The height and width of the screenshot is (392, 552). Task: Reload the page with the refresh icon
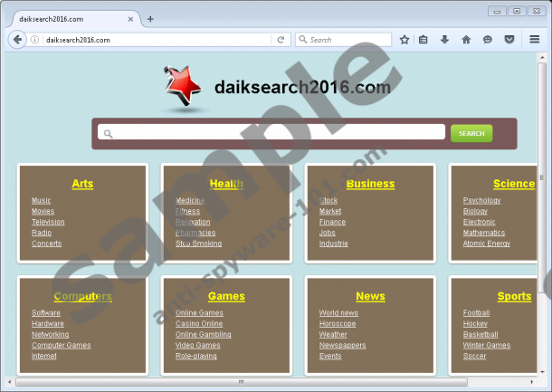[281, 40]
